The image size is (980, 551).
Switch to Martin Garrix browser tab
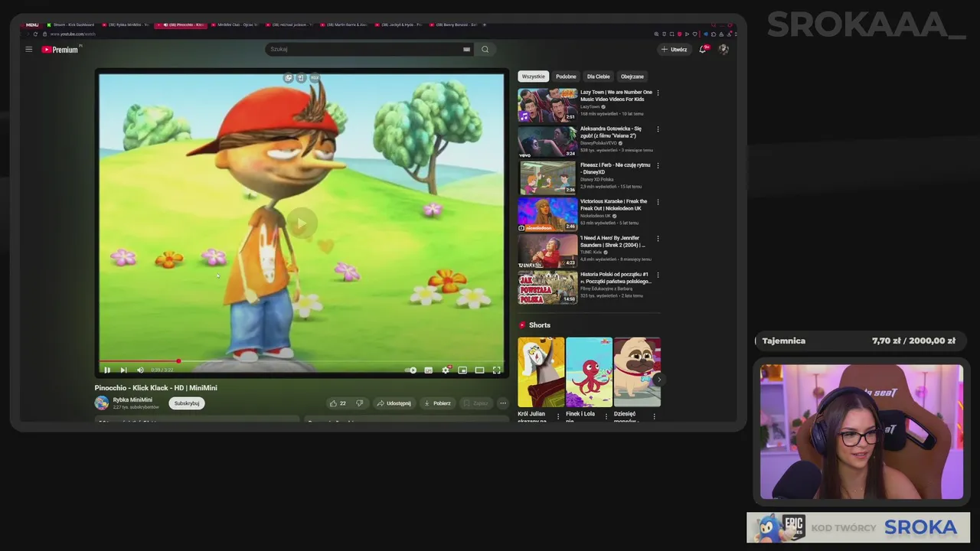(x=345, y=24)
